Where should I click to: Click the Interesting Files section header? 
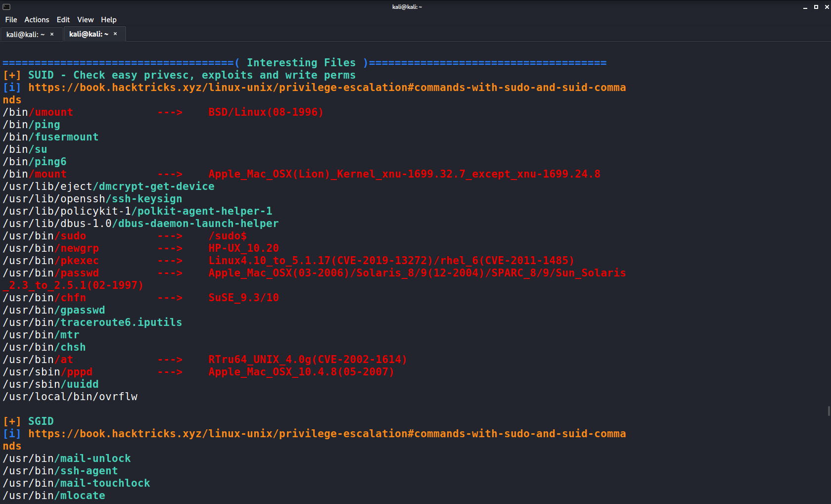pos(301,62)
